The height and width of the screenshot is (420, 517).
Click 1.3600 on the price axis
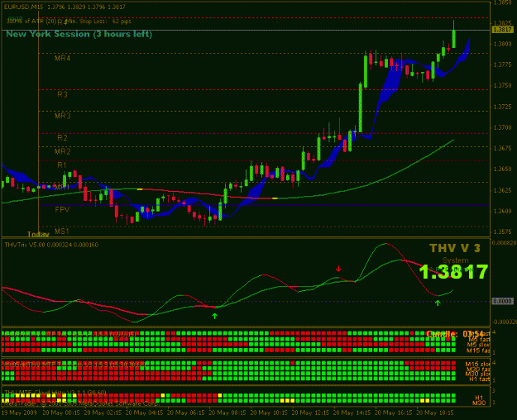coord(503,211)
